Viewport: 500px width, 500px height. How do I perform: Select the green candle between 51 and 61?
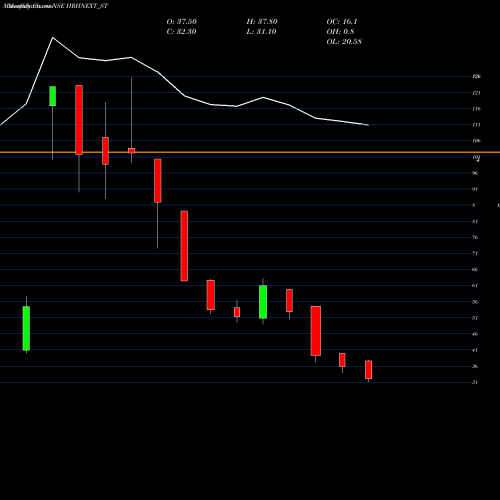point(263,302)
